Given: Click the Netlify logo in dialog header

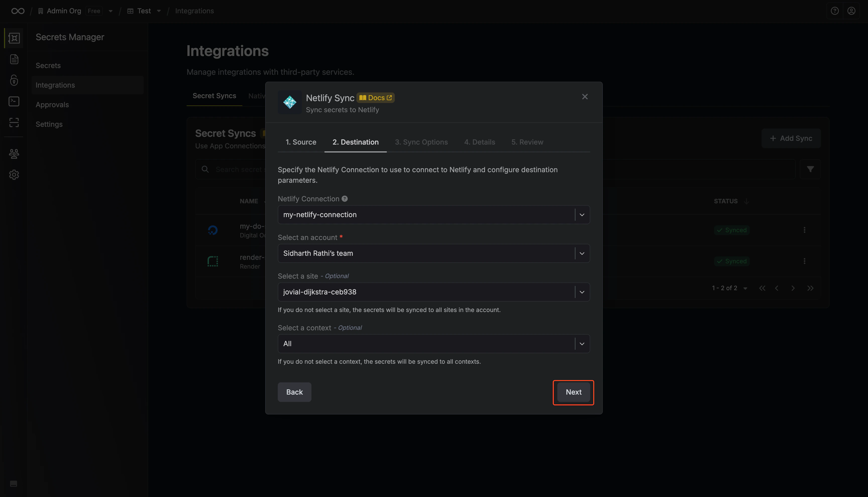Looking at the screenshot, I should 290,102.
